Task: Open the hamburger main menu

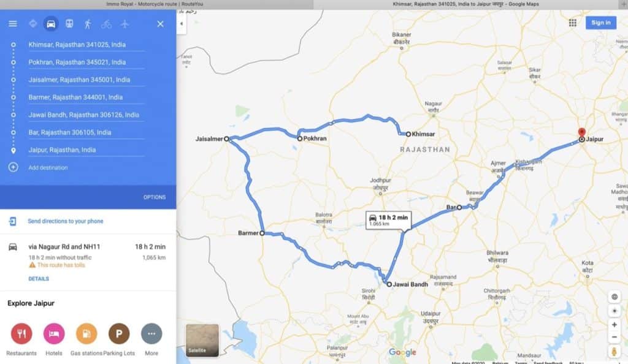Action: click(x=13, y=24)
